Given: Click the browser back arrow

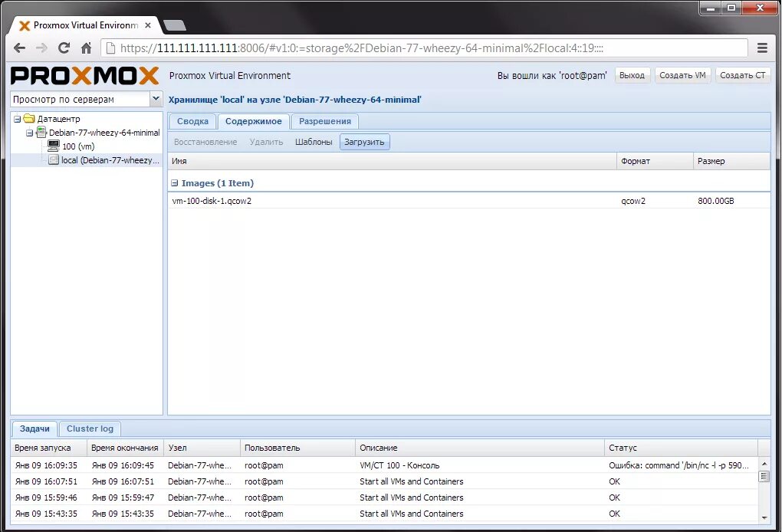Looking at the screenshot, I should coord(19,48).
